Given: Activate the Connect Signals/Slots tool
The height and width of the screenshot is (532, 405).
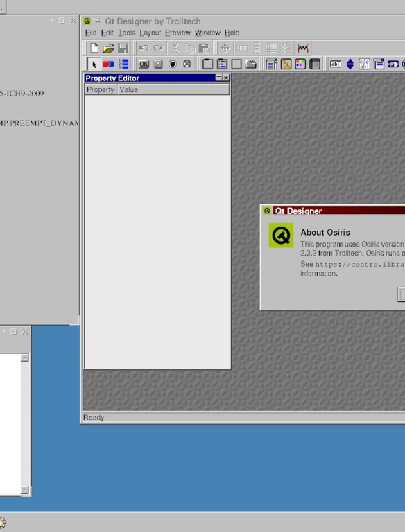Looking at the screenshot, I should pos(108,64).
